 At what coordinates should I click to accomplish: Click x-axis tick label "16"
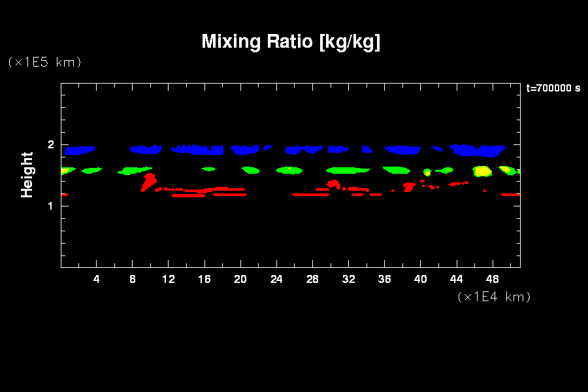[x=204, y=280]
